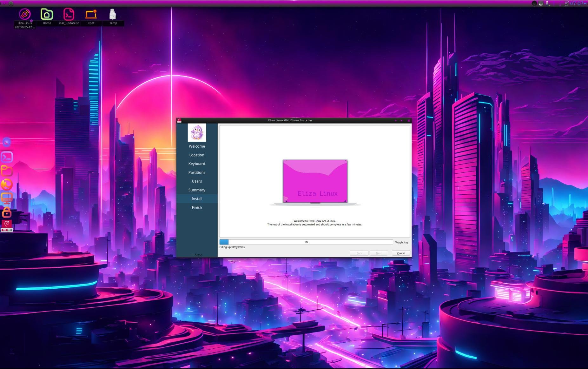Select the Users step in installer sidebar
Screen dimensions: 588x369
pyautogui.click(x=197, y=181)
